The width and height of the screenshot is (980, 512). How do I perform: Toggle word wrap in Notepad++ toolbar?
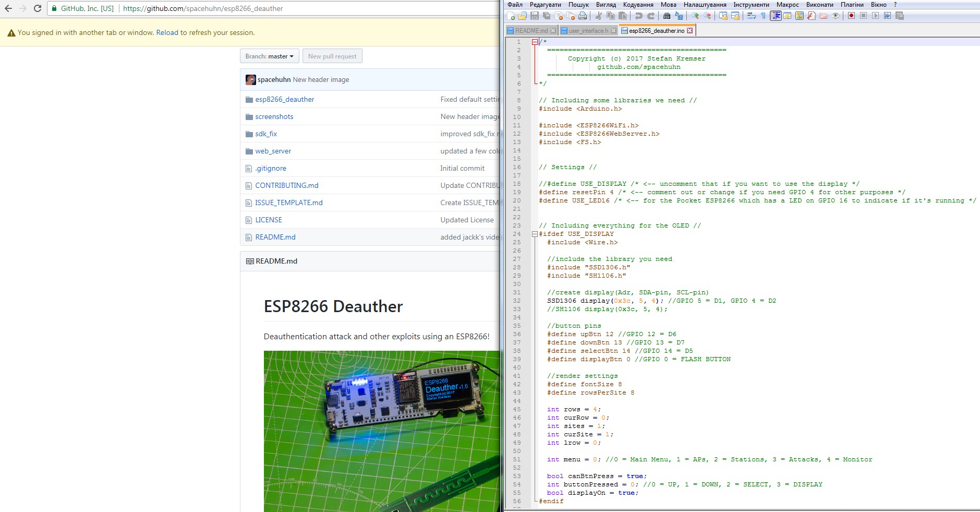[752, 16]
